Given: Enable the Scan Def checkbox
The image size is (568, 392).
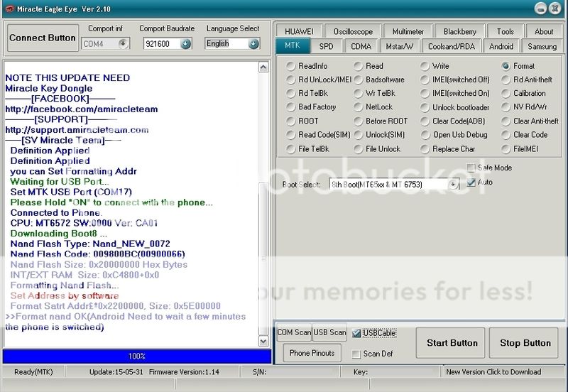Looking at the screenshot, I should coord(356,354).
